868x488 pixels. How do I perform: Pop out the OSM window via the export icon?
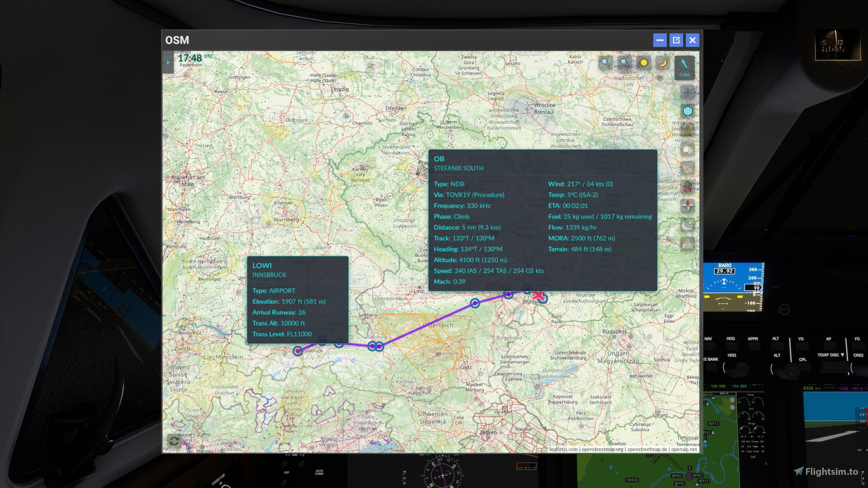point(676,40)
